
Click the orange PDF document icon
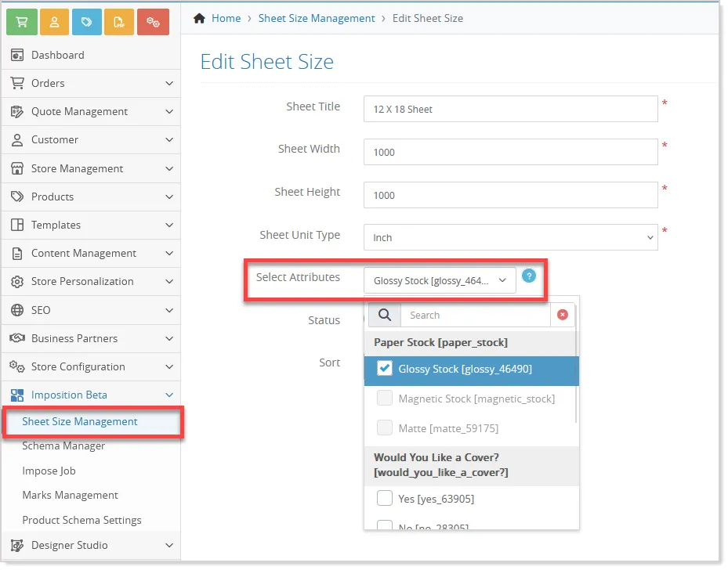(119, 22)
